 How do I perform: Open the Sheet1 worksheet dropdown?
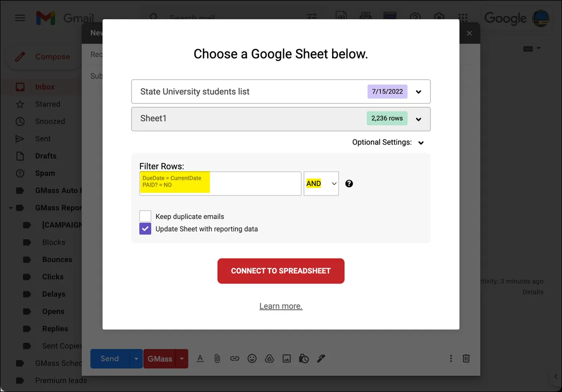(281, 119)
